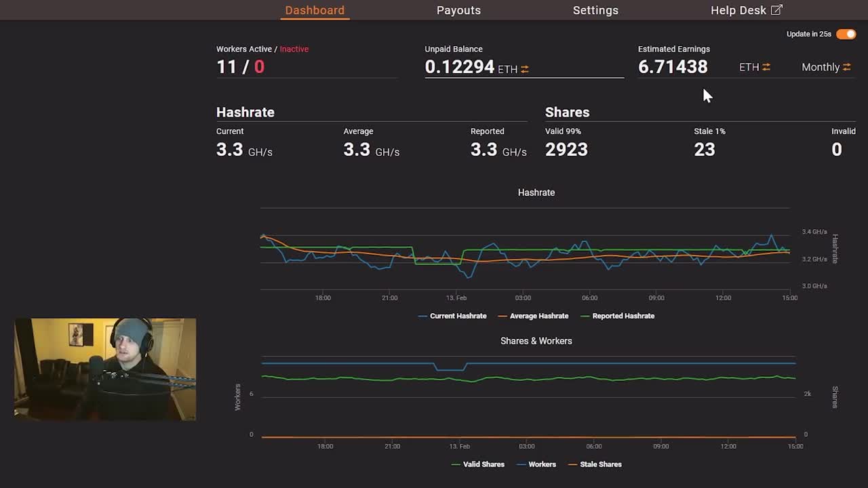Click the Update in 25s countdown text
This screenshot has height=488, width=868.
click(809, 34)
